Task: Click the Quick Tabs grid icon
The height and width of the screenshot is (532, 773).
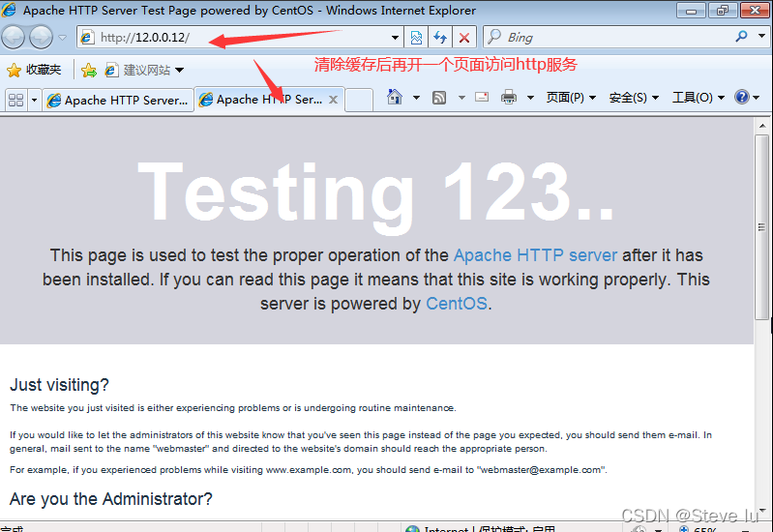Action: pos(15,100)
